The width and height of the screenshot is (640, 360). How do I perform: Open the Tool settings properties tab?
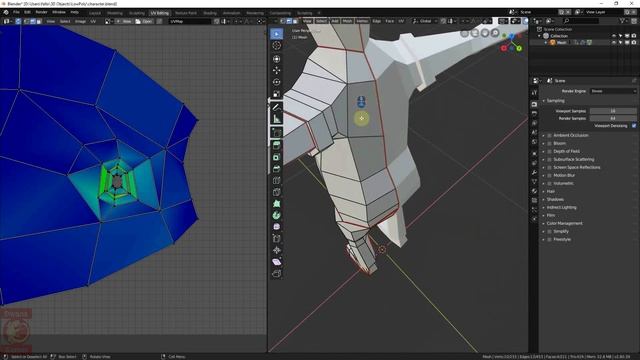[x=534, y=93]
